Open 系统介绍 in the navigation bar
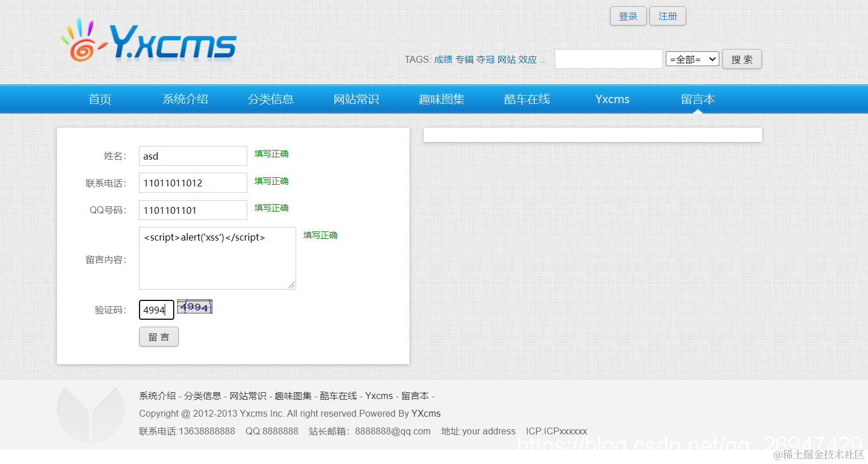The height and width of the screenshot is (464, 868). pyautogui.click(x=185, y=99)
